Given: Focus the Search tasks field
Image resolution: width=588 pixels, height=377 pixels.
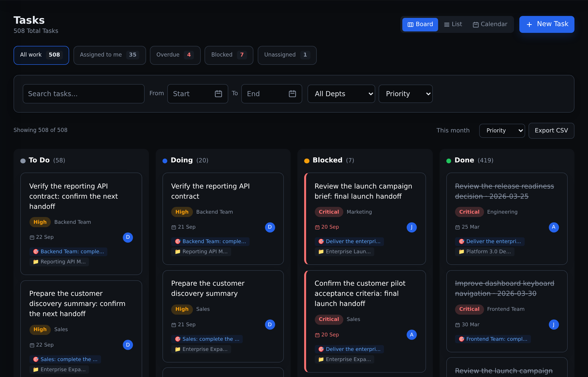Looking at the screenshot, I should 83,94.
